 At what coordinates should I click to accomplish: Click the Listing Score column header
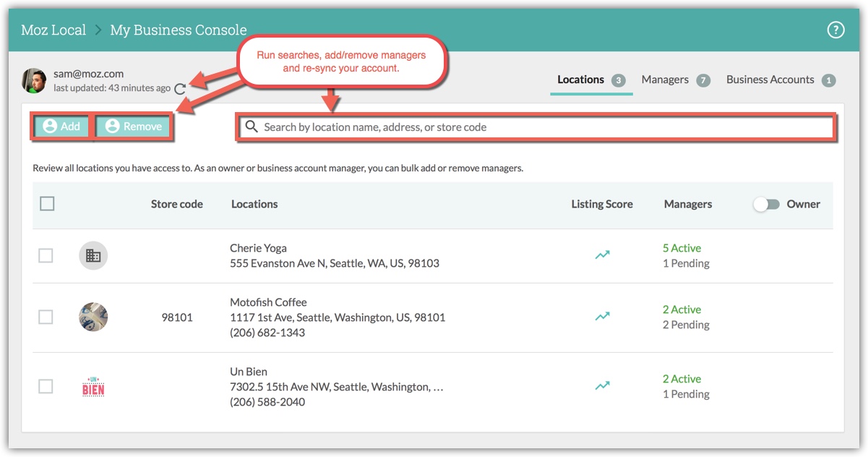point(602,204)
